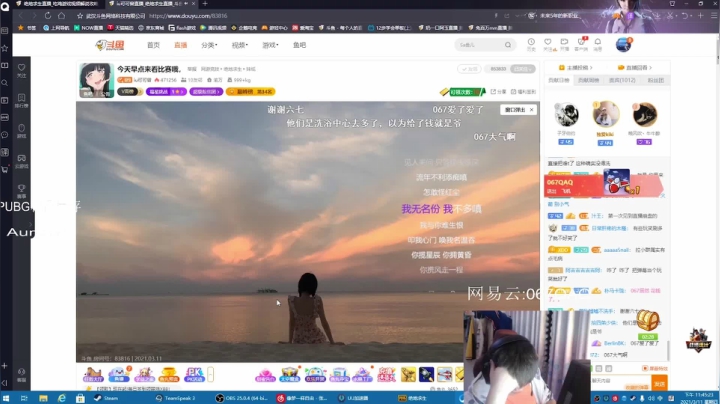This screenshot has width=720, height=404.
Task: Click the green 可领次数 reward banner
Action: [463, 92]
